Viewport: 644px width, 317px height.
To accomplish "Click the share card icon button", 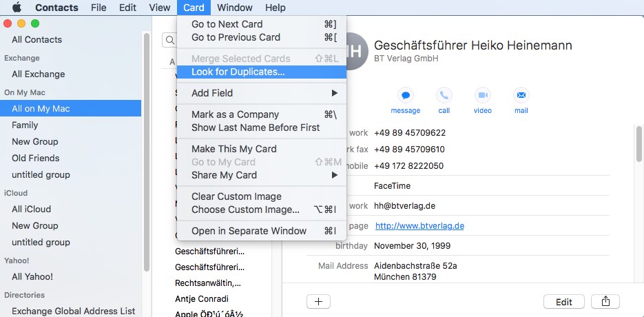I will tap(605, 302).
